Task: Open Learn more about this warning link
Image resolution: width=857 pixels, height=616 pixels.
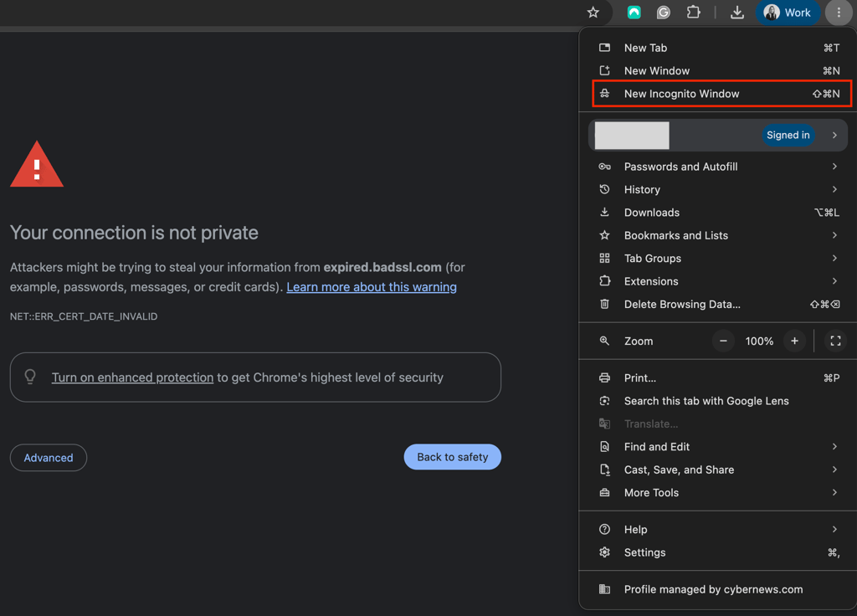Action: pyautogui.click(x=372, y=287)
